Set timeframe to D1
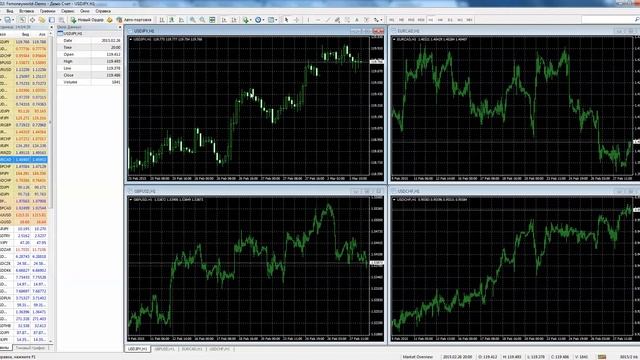 coord(450,20)
